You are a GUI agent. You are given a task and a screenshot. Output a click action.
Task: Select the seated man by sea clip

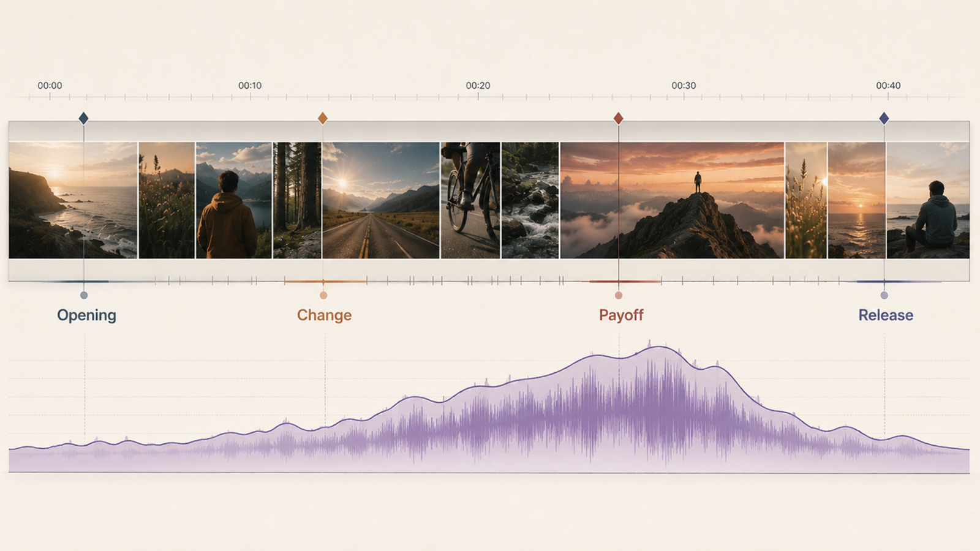pos(928,200)
